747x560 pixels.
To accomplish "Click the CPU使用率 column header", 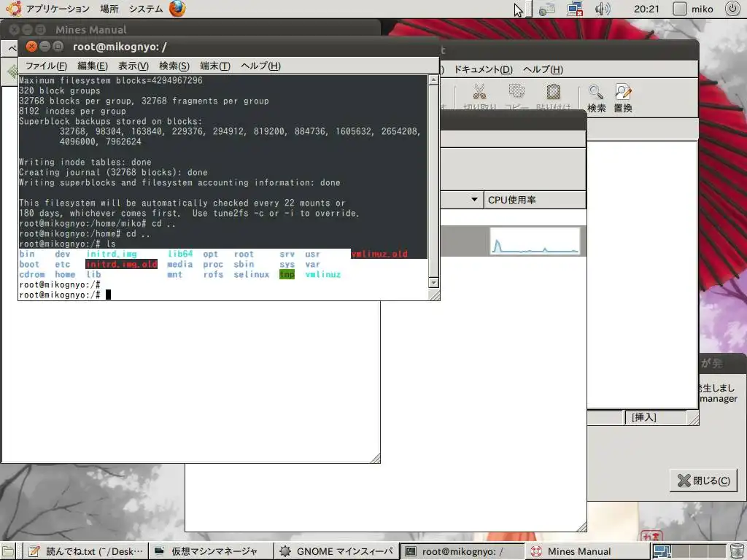I will tap(535, 200).
